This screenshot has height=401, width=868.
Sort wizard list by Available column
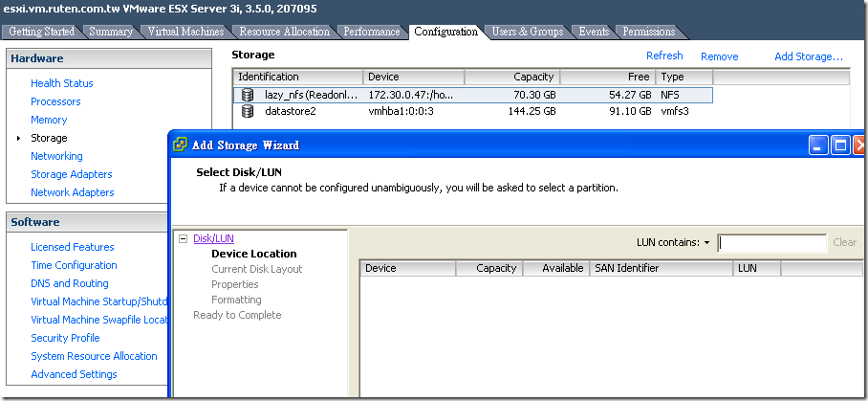[x=555, y=269]
